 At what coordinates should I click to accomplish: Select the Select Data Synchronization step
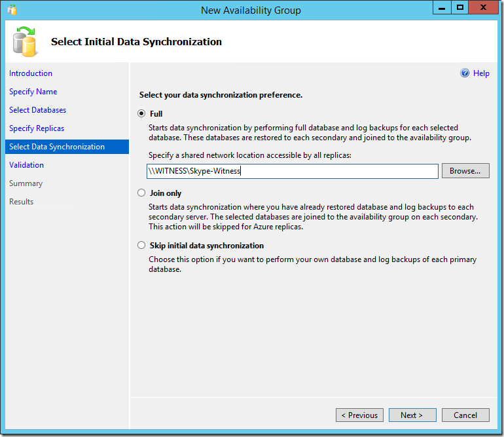[67, 147]
